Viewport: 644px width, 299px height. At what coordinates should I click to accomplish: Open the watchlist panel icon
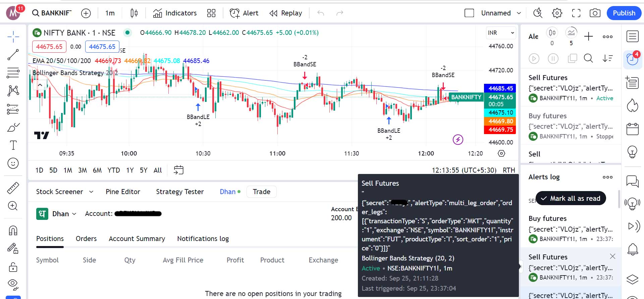[633, 37]
